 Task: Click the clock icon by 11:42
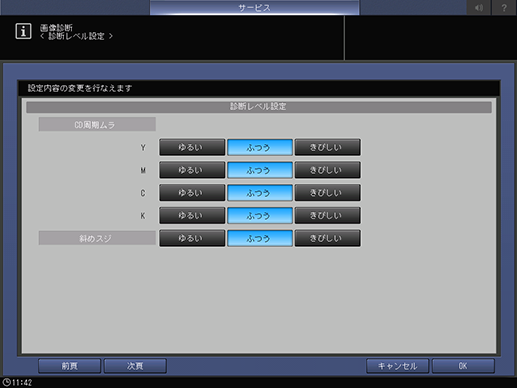click(6, 382)
